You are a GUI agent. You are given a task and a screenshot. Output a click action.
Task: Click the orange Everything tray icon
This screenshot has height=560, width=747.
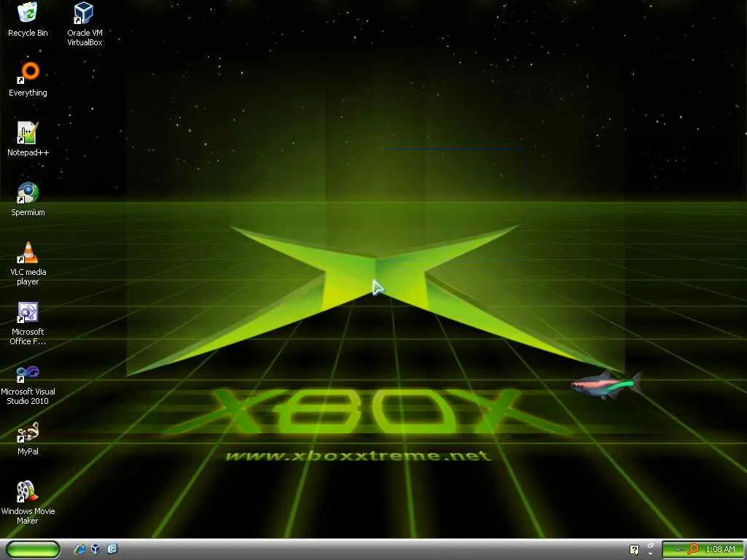[694, 550]
